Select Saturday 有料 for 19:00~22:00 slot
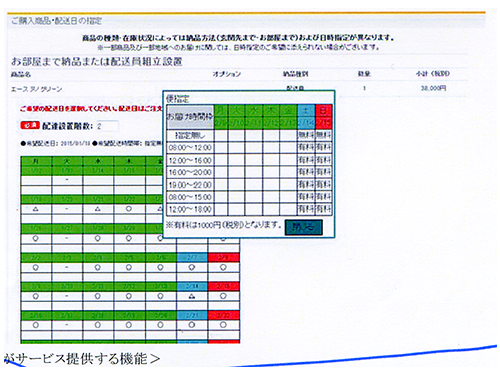The width and height of the screenshot is (500, 375). 306,185
